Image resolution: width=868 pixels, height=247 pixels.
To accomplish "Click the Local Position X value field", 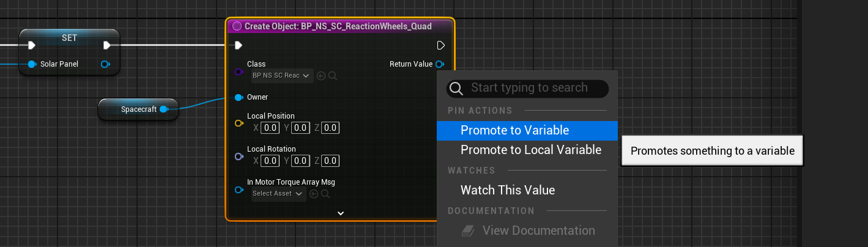I will [270, 128].
